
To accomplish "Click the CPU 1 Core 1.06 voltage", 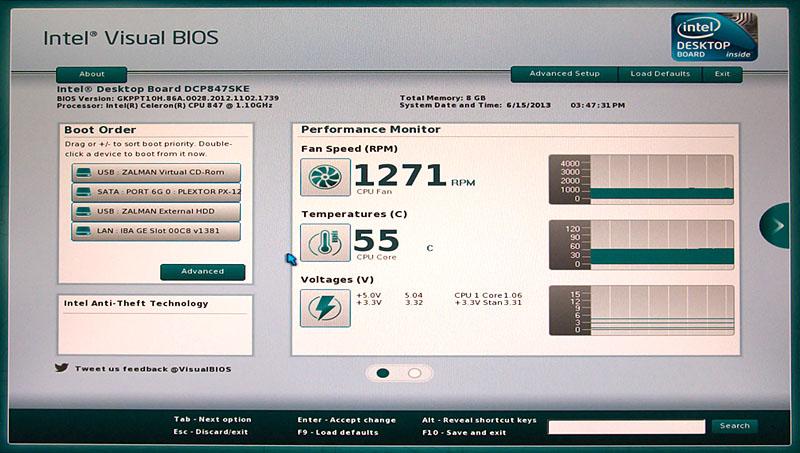I will click(488, 295).
